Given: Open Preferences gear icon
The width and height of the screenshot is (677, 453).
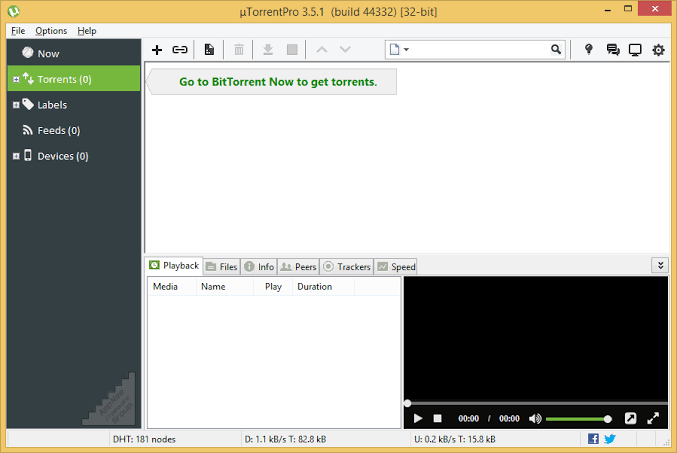Looking at the screenshot, I should point(658,50).
